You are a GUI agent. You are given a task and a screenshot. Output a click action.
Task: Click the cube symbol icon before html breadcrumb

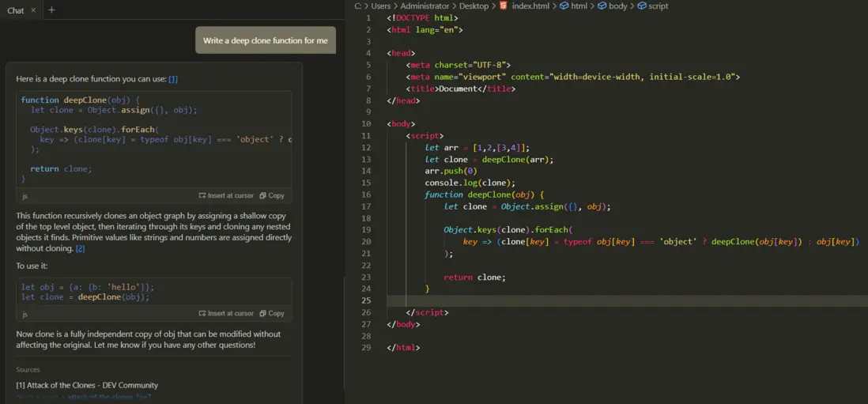564,6
